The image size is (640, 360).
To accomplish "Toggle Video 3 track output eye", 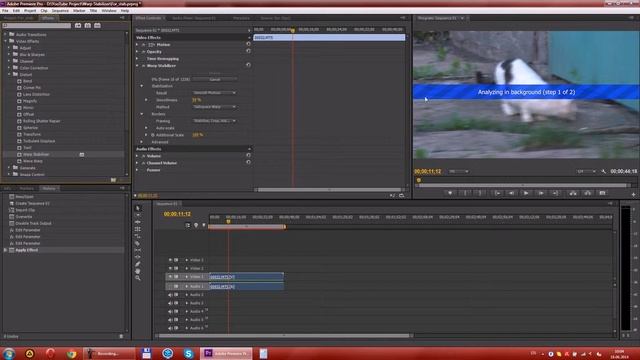I will pyautogui.click(x=170, y=260).
